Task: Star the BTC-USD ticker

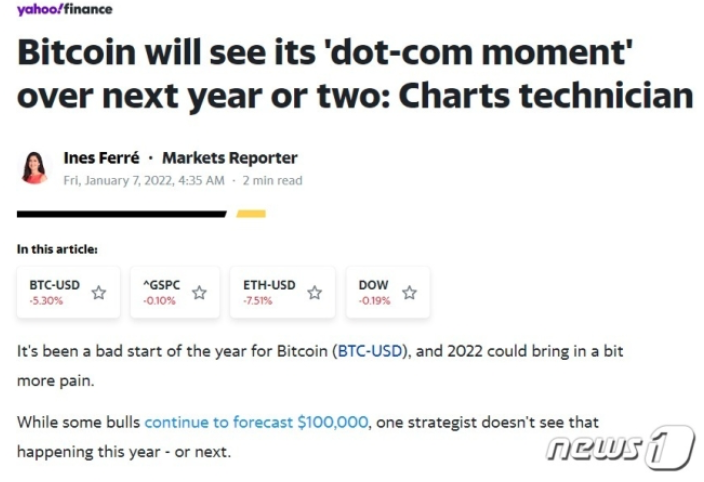Action: (x=98, y=293)
